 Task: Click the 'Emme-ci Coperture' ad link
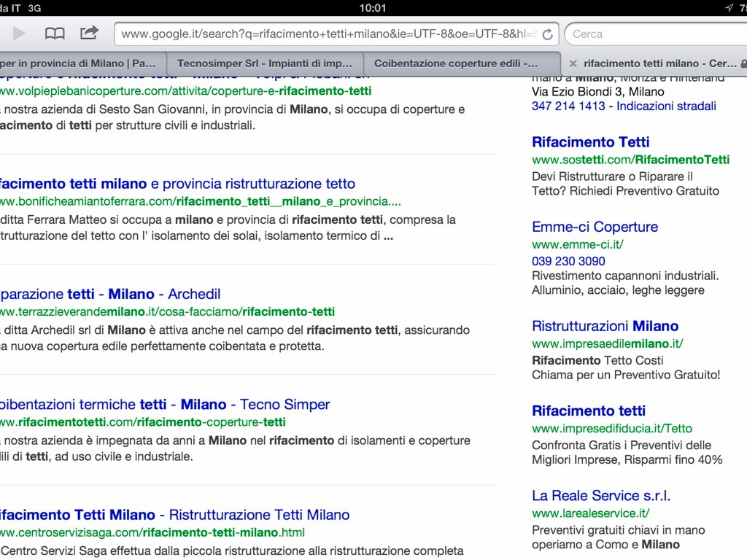(x=595, y=227)
